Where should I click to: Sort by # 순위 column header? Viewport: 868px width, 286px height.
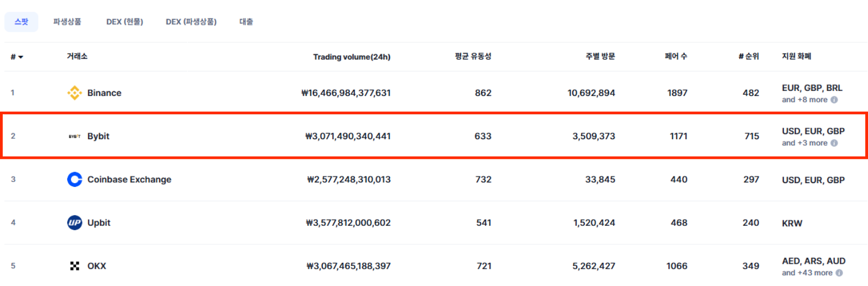749,56
